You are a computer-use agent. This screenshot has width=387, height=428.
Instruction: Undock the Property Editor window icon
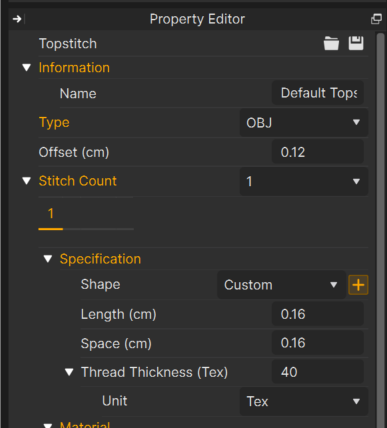point(376,19)
